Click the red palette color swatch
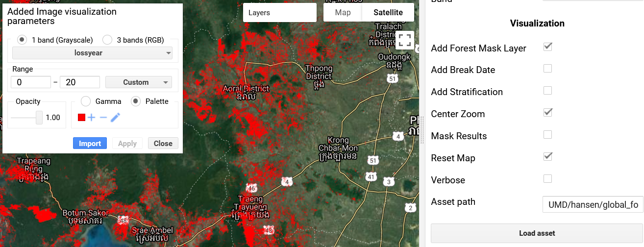 pyautogui.click(x=82, y=118)
